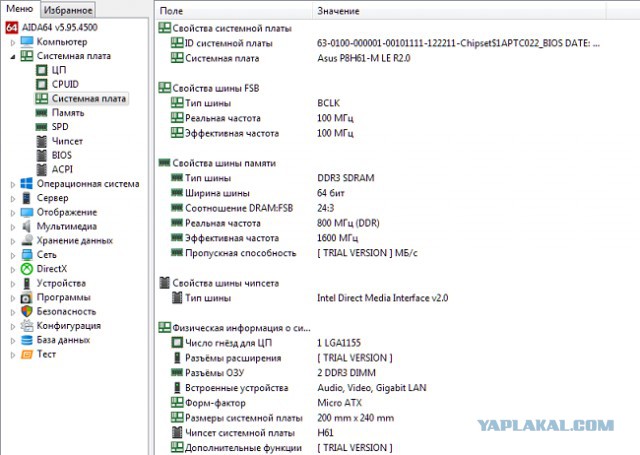The image size is (640, 455).
Task: Select the Разъёмы ОЗУ row
Action: 273,373
